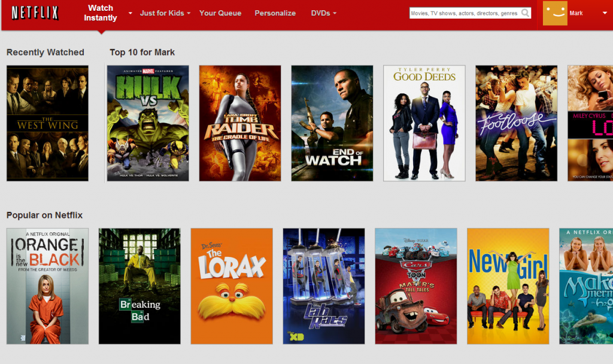Open the DVDs menu
The image size is (613, 364).
(x=321, y=13)
